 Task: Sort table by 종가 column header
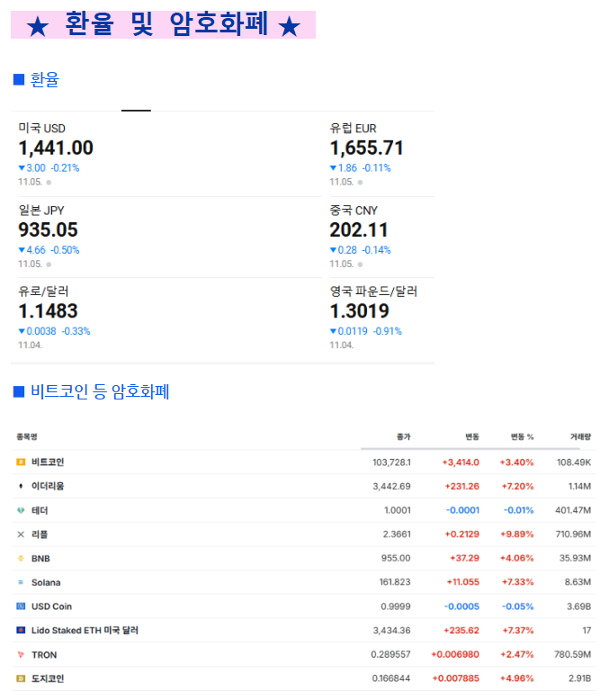(x=403, y=437)
